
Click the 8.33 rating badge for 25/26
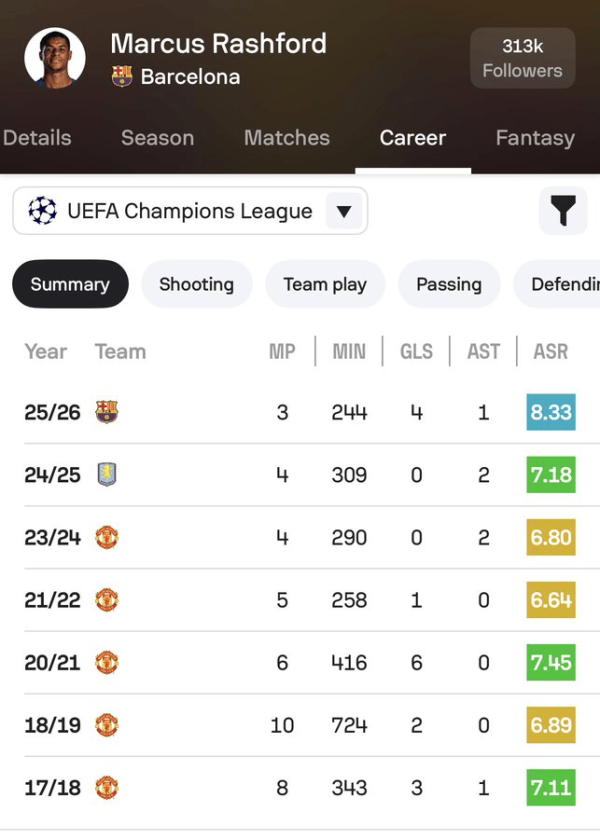[551, 412]
